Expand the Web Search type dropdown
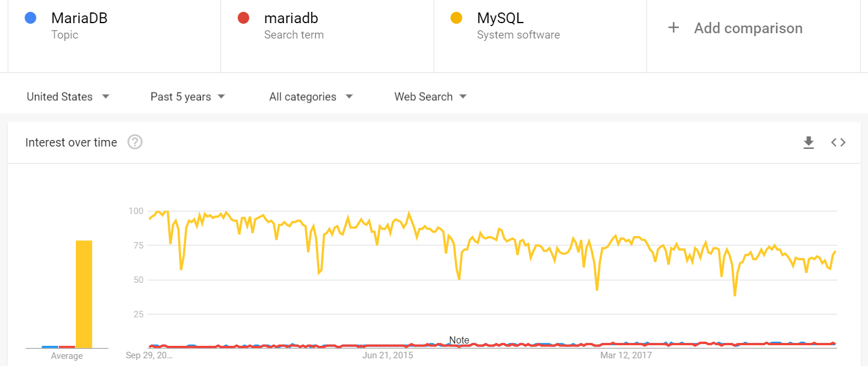Image resolution: width=868 pixels, height=366 pixels. [x=430, y=96]
